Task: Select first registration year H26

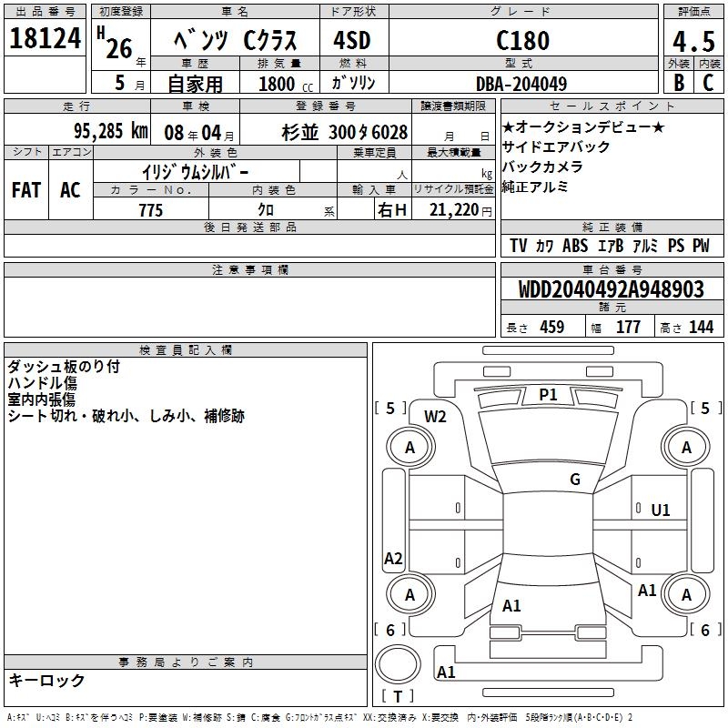Action: [x=116, y=43]
